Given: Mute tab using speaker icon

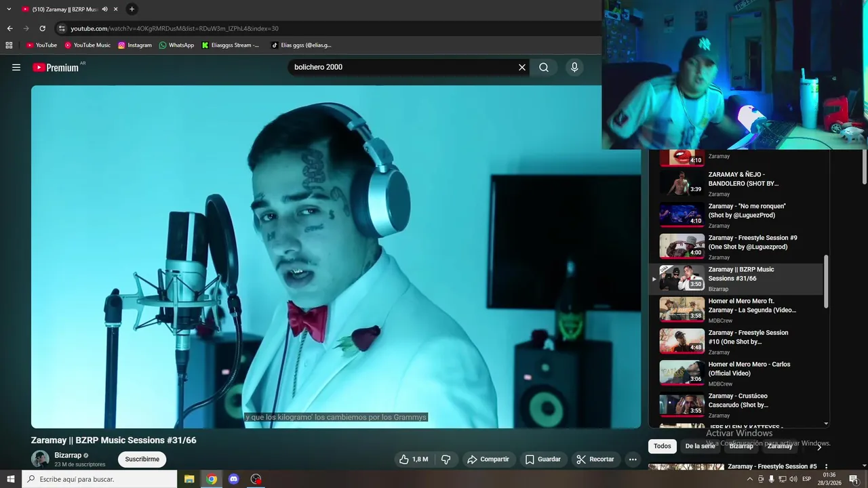Looking at the screenshot, I should [104, 9].
